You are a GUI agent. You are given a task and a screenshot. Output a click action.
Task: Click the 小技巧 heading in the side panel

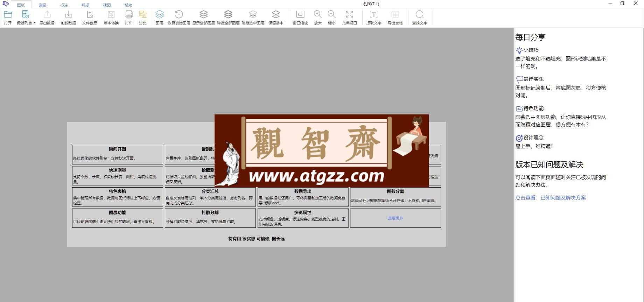coord(531,50)
